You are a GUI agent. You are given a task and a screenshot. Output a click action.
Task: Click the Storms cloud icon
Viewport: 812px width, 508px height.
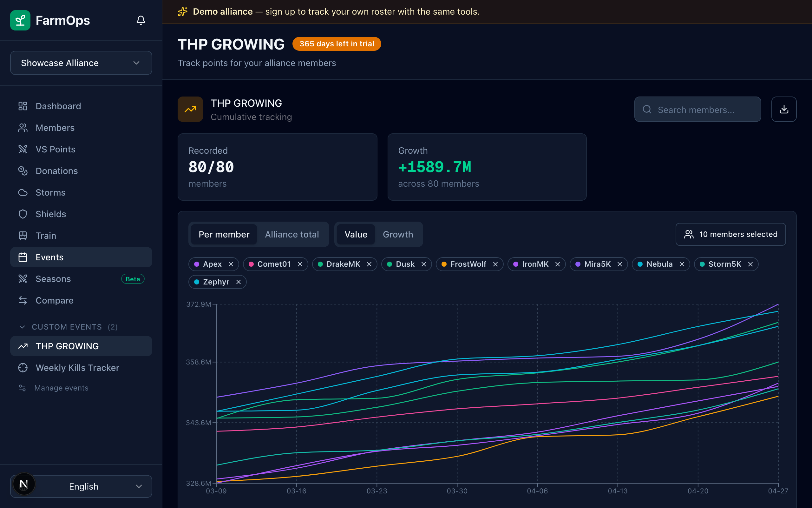23,192
